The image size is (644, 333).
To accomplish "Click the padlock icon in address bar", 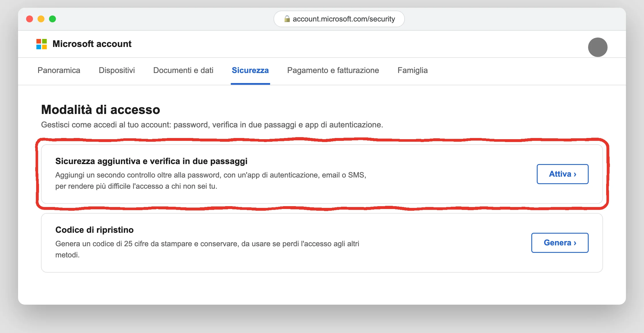I will click(x=287, y=19).
